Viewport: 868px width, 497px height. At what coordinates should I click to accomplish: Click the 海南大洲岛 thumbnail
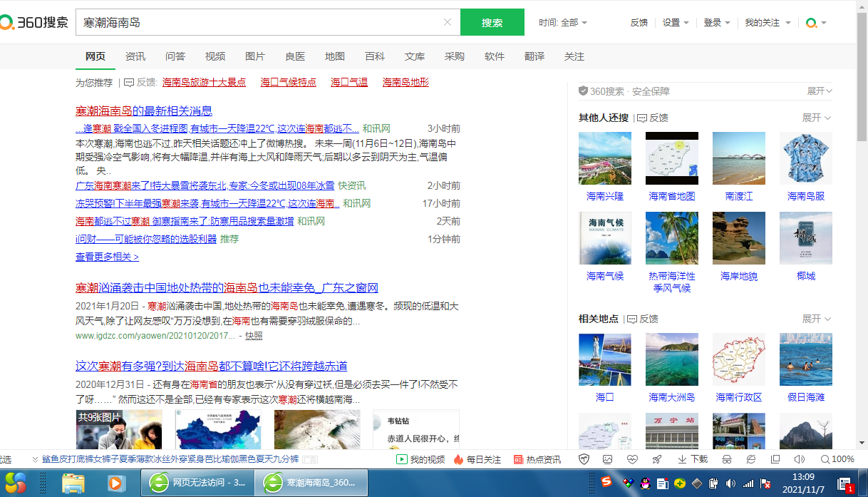point(672,359)
